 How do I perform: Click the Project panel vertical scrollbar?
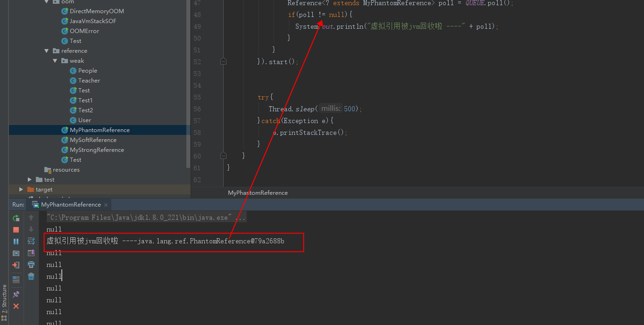pos(189,85)
